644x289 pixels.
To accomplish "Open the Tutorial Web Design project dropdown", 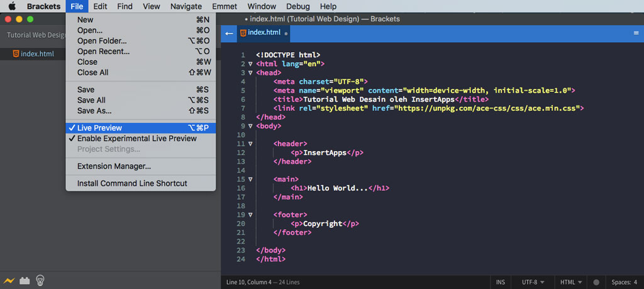I will click(x=36, y=35).
